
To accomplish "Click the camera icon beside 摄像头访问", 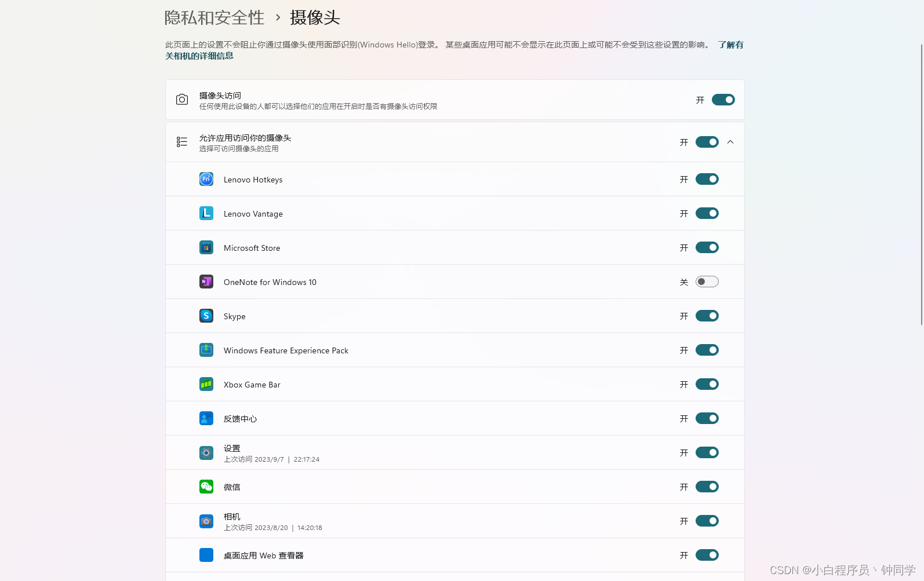I will [182, 100].
